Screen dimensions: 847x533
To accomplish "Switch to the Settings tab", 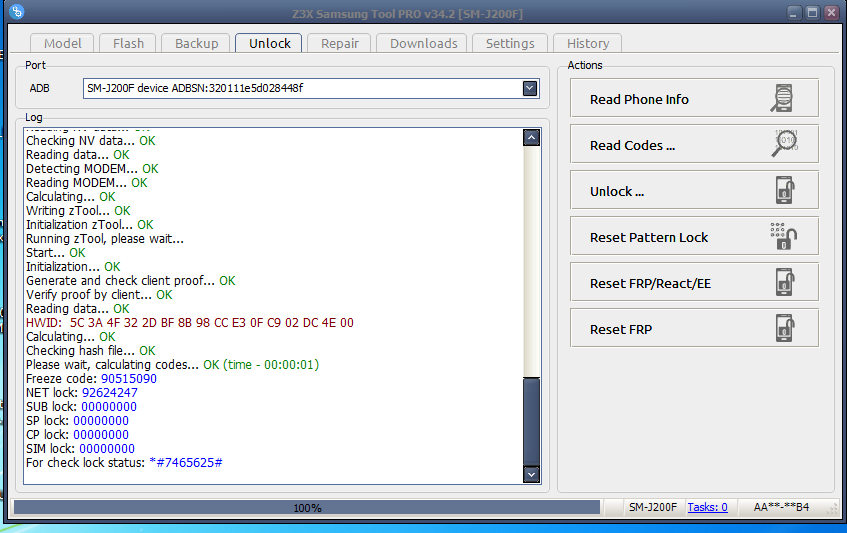I will [510, 43].
